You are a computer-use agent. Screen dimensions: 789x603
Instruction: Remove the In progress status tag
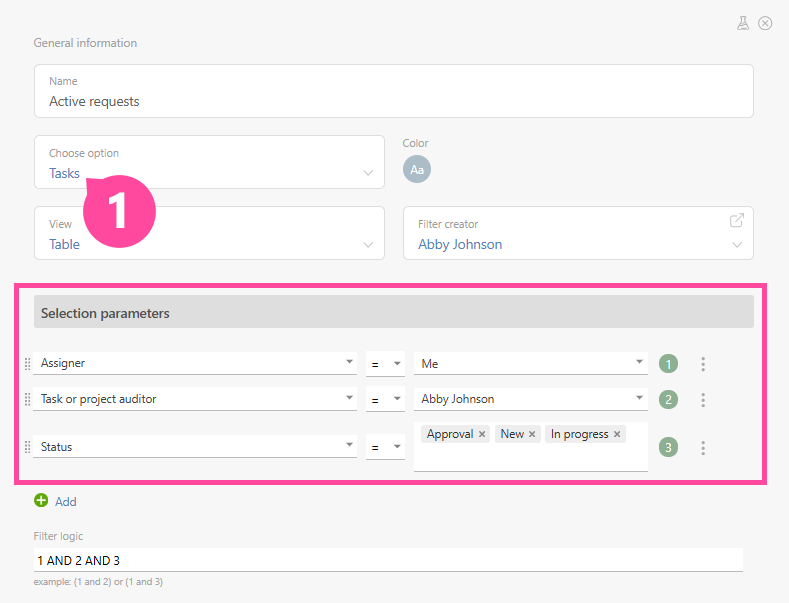point(617,434)
